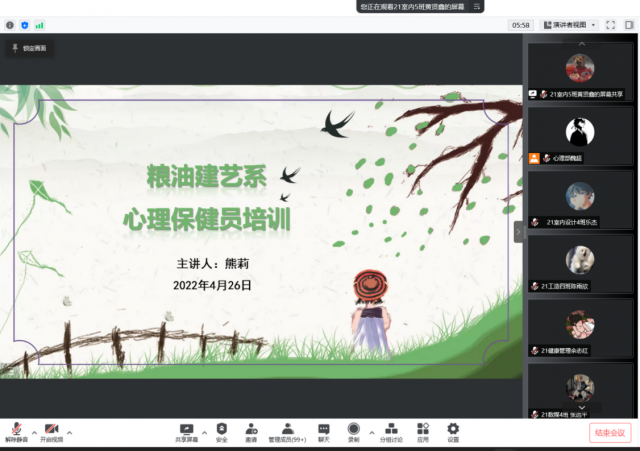Click the red 结束会议 button
The image size is (640, 451).
pyautogui.click(x=609, y=432)
